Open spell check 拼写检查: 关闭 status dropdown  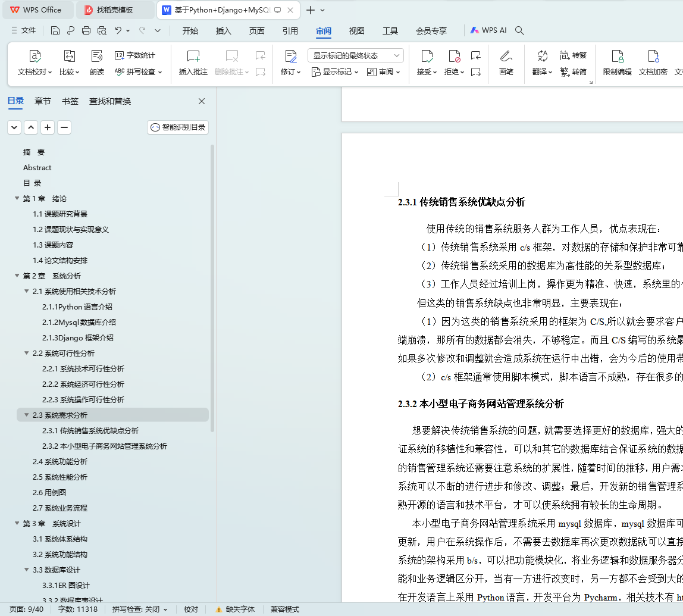(139, 609)
